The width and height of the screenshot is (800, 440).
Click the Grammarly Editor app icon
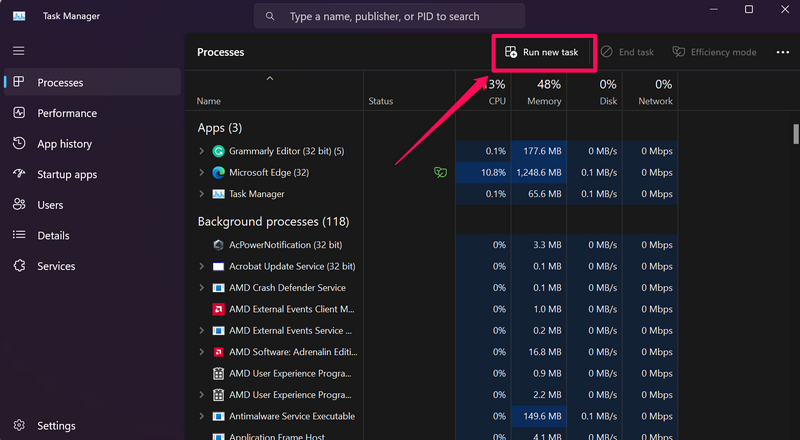click(218, 151)
